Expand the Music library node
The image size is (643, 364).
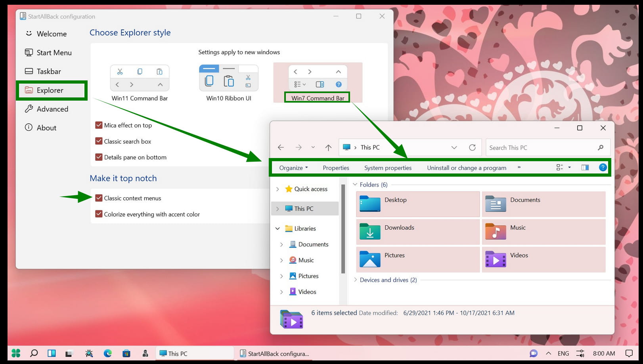point(282,260)
